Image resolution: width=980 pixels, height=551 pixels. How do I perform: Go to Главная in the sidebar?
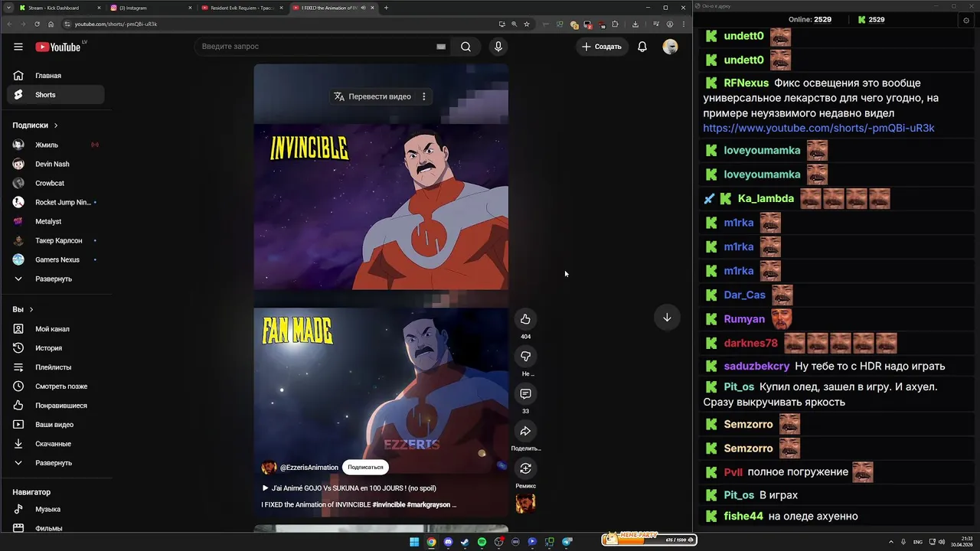[x=56, y=76]
